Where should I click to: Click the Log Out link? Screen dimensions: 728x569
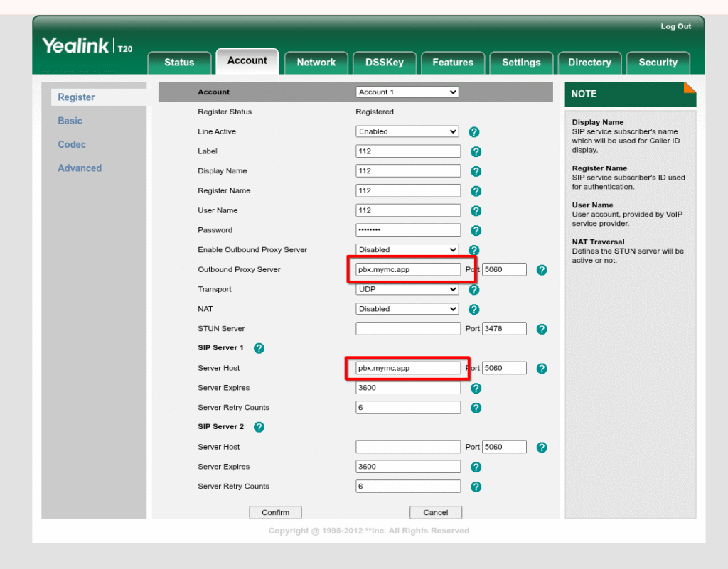point(675,26)
